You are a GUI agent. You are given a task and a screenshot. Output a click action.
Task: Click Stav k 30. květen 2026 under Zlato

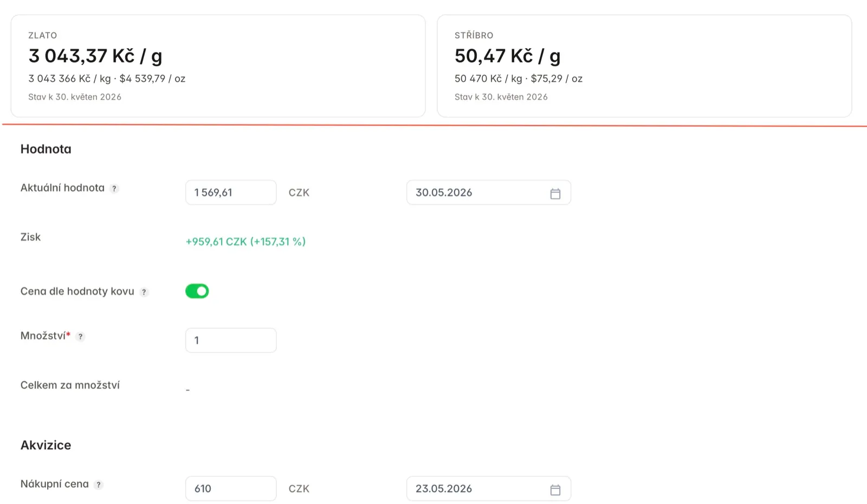(75, 97)
